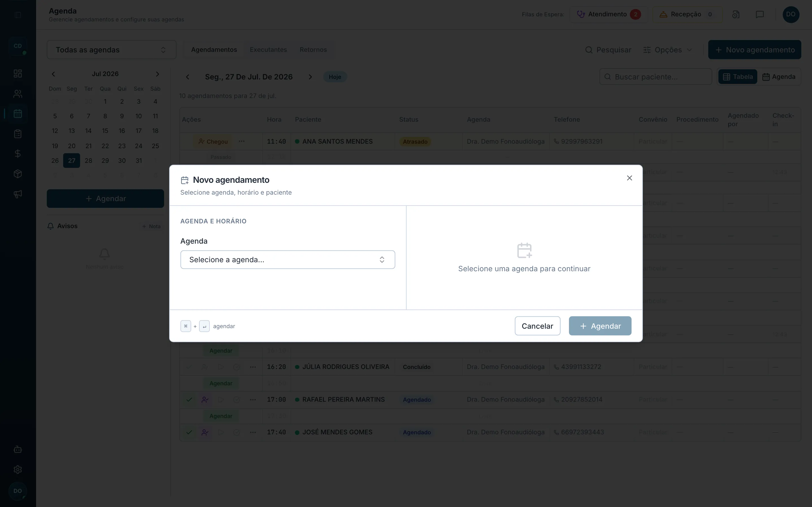Click Agendar button in dialog footer

click(x=600, y=326)
